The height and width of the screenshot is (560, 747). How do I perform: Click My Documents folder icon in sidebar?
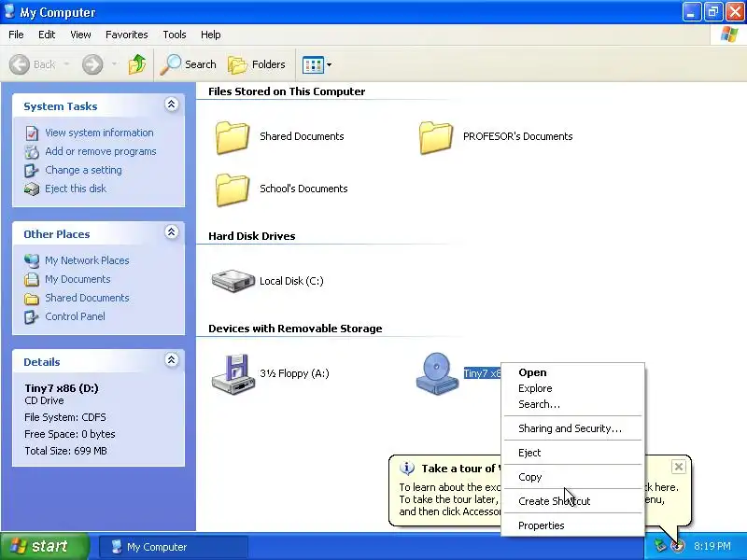click(x=32, y=279)
